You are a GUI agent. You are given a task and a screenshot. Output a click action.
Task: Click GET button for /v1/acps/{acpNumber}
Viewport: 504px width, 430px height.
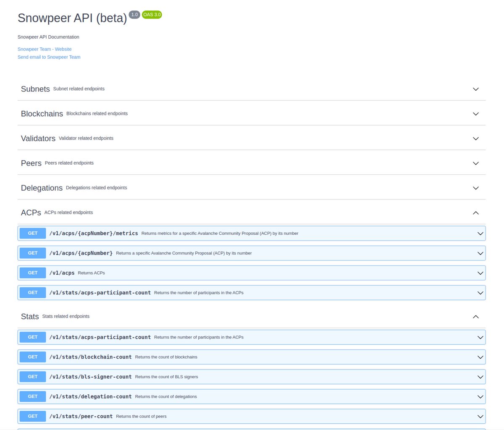coord(33,253)
